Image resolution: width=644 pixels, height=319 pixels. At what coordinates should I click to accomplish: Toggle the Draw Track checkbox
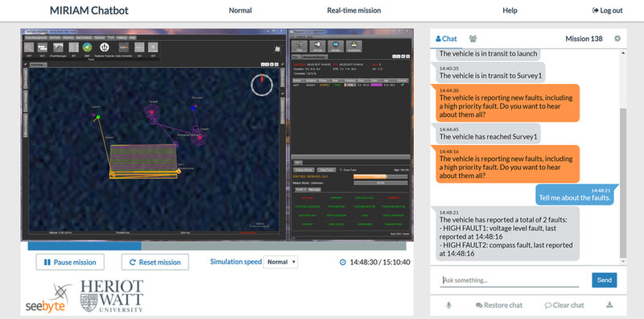coord(341,170)
